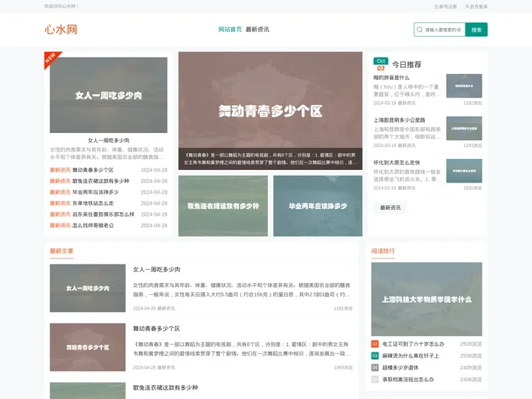Click the member login person icon
Screen dimensions: 532x399
click(467, 7)
